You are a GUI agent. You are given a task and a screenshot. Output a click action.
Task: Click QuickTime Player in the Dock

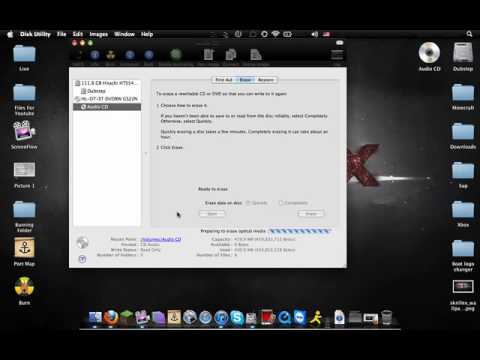click(284, 317)
